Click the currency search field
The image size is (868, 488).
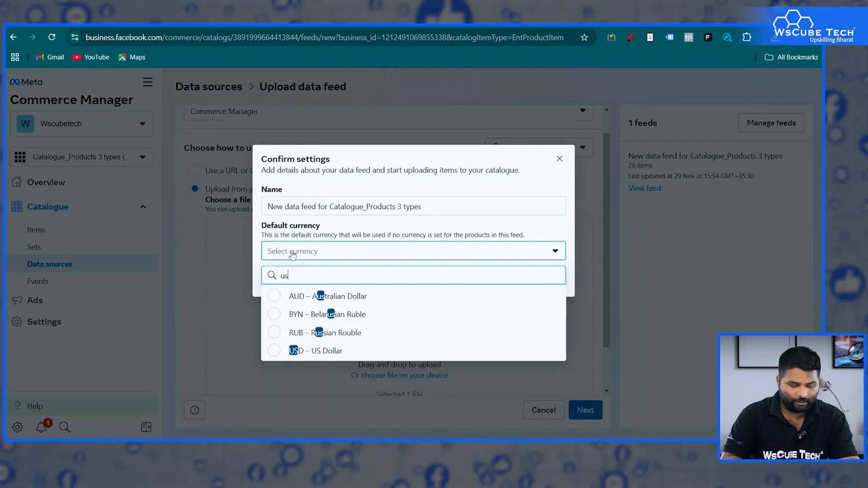pyautogui.click(x=413, y=275)
